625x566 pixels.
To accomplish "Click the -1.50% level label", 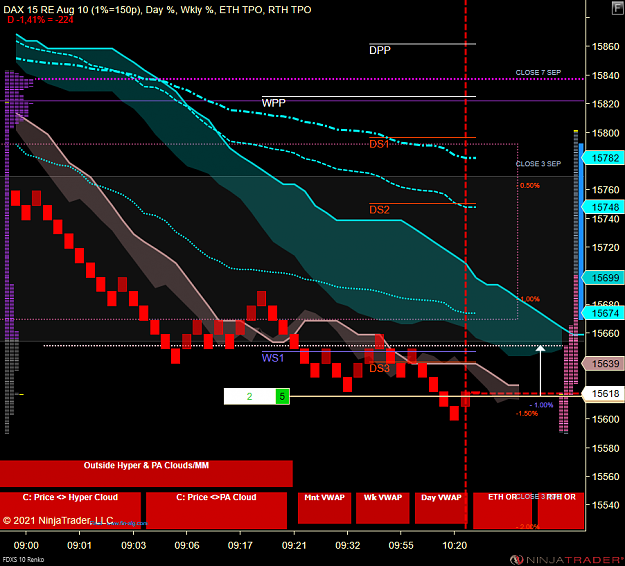I will tap(527, 414).
